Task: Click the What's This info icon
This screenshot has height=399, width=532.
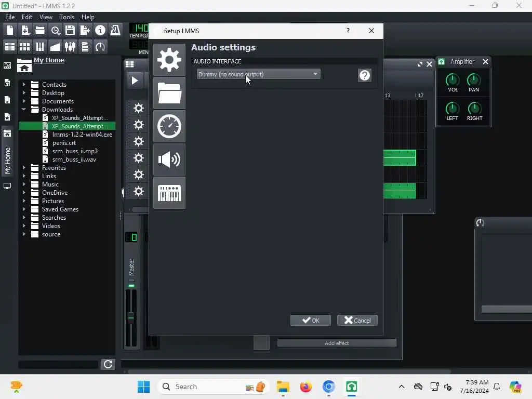Action: click(100, 31)
